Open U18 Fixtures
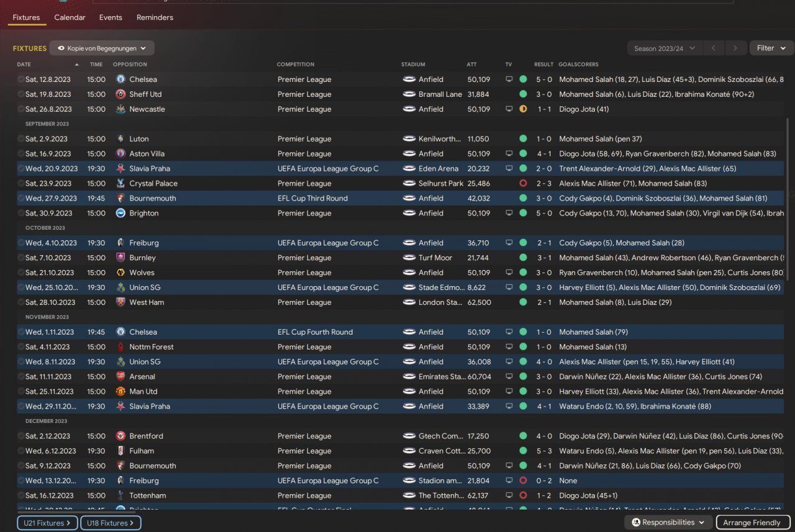The height and width of the screenshot is (532, 795). (x=111, y=523)
